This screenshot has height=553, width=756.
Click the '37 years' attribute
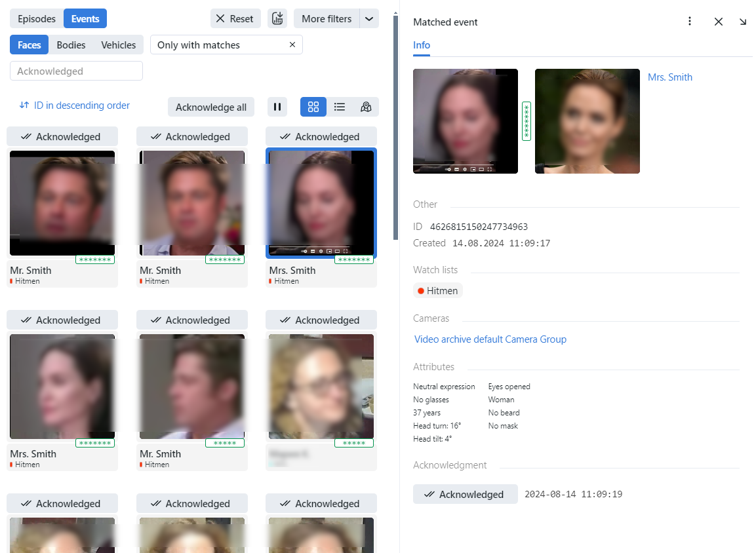click(427, 413)
